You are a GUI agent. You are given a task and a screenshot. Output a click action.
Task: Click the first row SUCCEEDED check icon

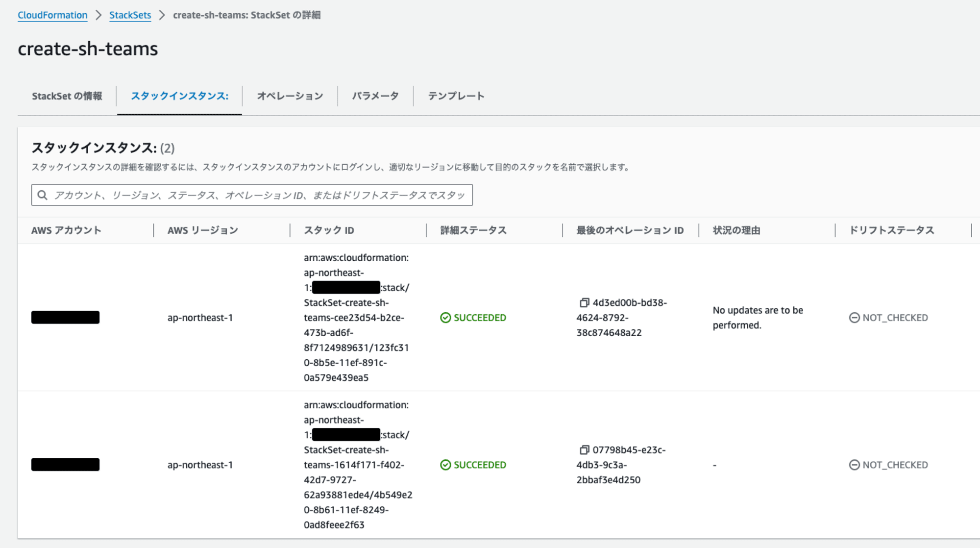pyautogui.click(x=445, y=318)
